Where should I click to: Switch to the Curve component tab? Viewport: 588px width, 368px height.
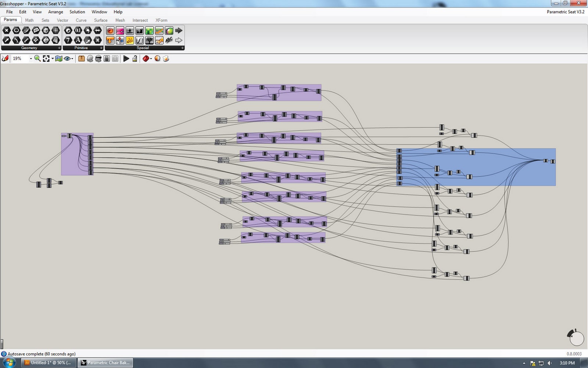tap(81, 20)
